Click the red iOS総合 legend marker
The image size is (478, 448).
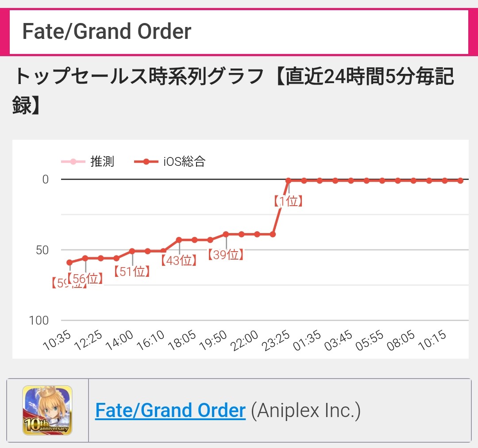pyautogui.click(x=146, y=161)
